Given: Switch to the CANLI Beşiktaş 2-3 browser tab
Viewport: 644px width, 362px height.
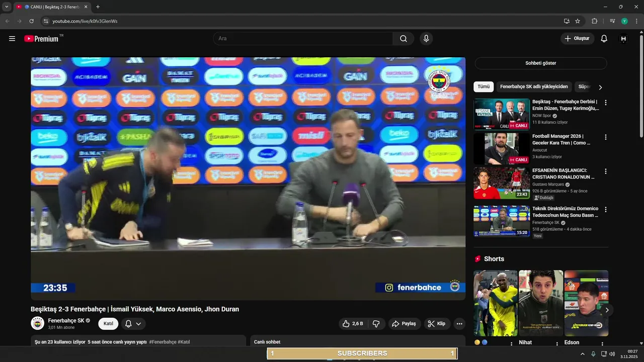Looking at the screenshot, I should point(51,7).
